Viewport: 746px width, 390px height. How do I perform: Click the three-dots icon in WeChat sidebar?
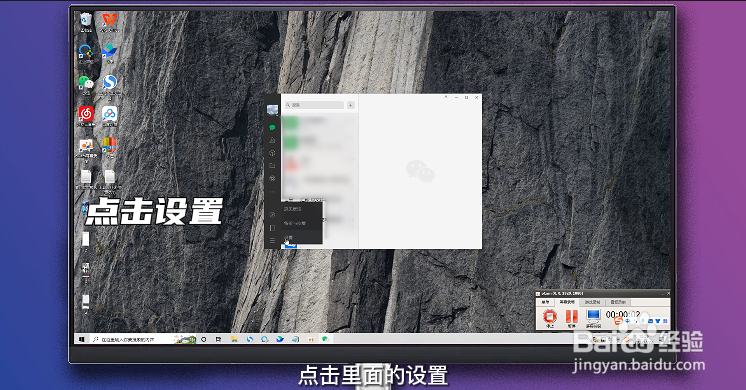[272, 192]
